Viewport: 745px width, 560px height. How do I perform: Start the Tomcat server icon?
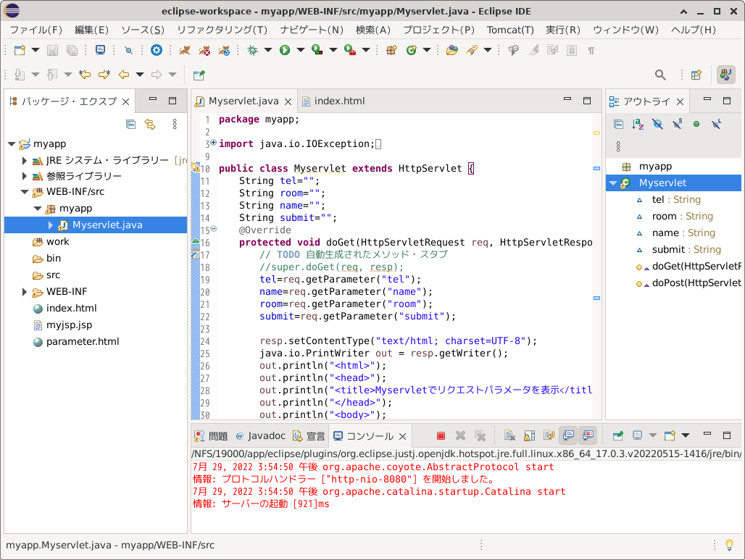(x=185, y=50)
